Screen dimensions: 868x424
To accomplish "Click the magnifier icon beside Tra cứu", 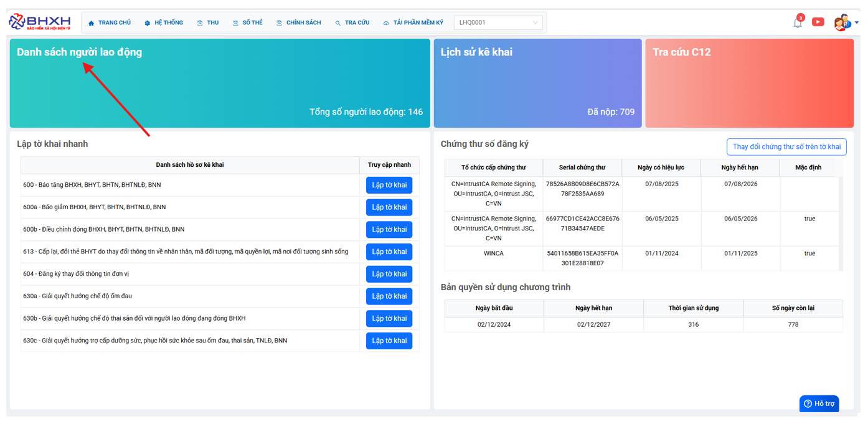I will point(338,23).
